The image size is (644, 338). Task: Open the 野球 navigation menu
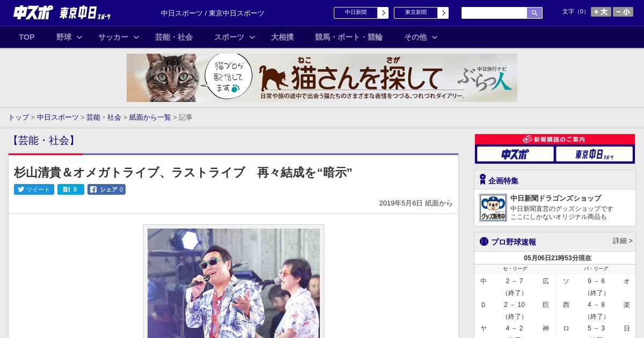pos(64,37)
